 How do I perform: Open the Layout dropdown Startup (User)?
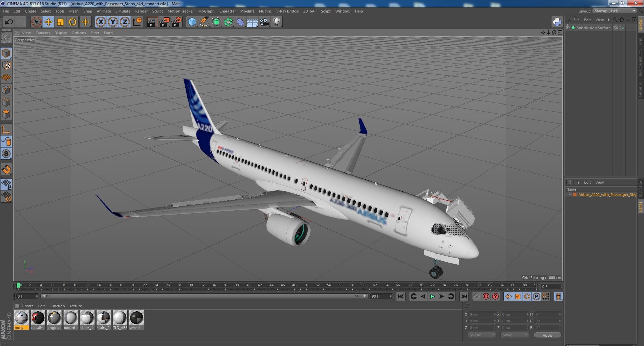[x=615, y=11]
